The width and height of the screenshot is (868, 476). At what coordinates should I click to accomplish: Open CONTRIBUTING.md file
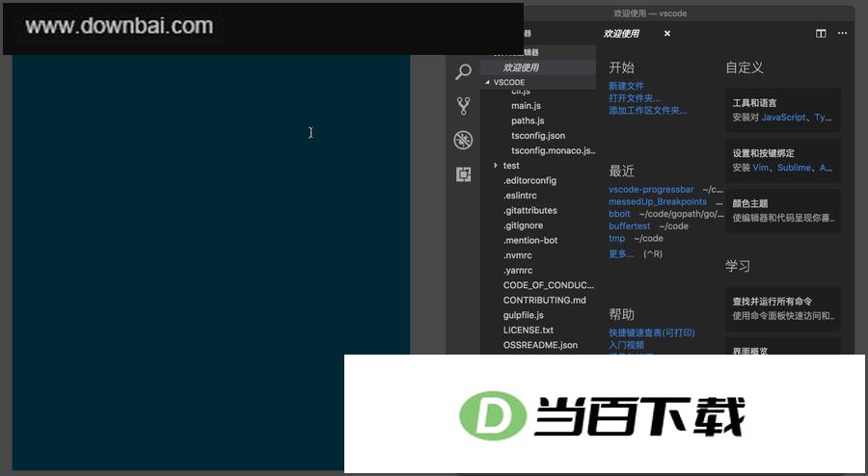click(x=544, y=300)
